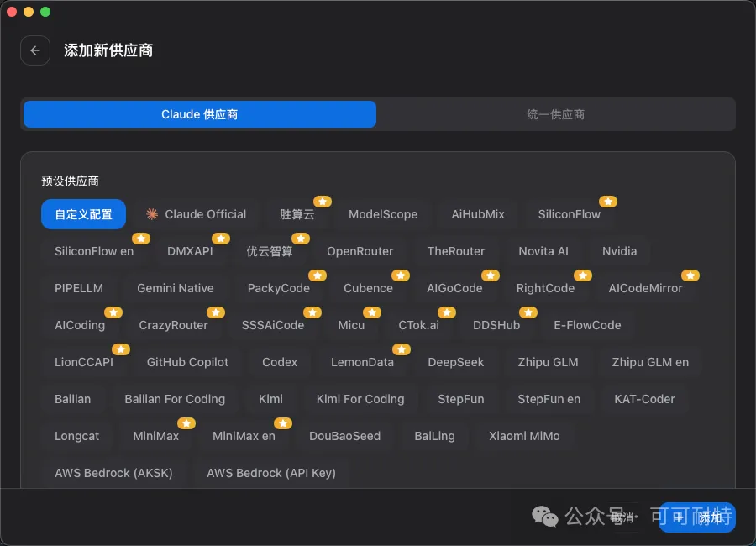Select AICoding provider
This screenshot has width=756, height=546.
coord(80,325)
